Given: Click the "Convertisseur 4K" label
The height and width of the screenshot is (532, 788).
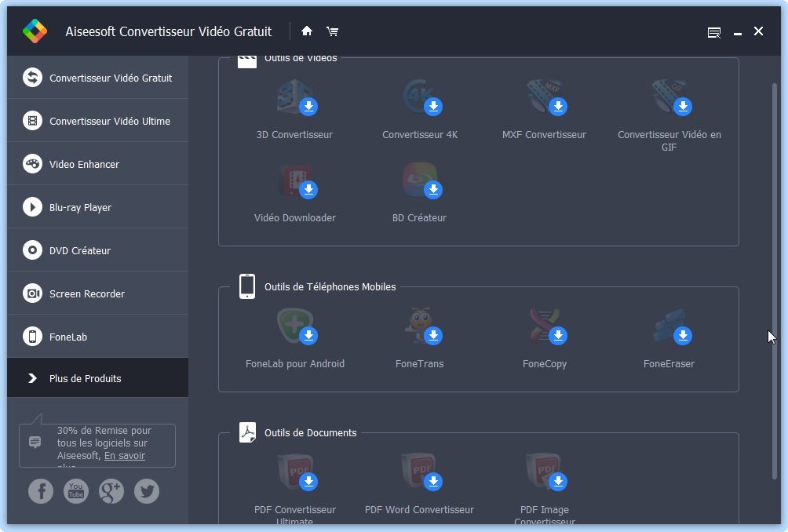Looking at the screenshot, I should (420, 135).
